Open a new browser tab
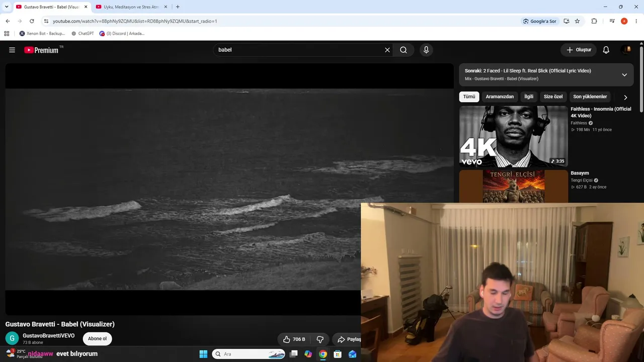Viewport: 644px width, 362px height. [178, 7]
